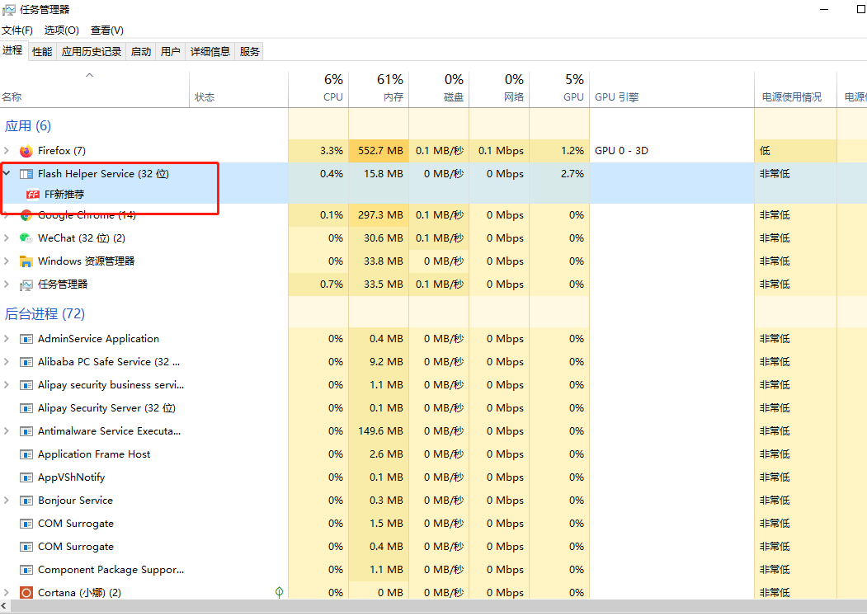Expand the Alibaba PC Safe Service group
Image resolution: width=867 pixels, height=616 pixels.
[7, 362]
